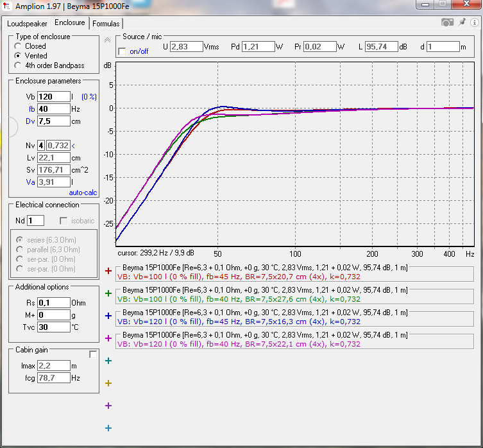Click the blue arrow beside Nv
This screenshot has height=448, width=483.
click(x=73, y=146)
